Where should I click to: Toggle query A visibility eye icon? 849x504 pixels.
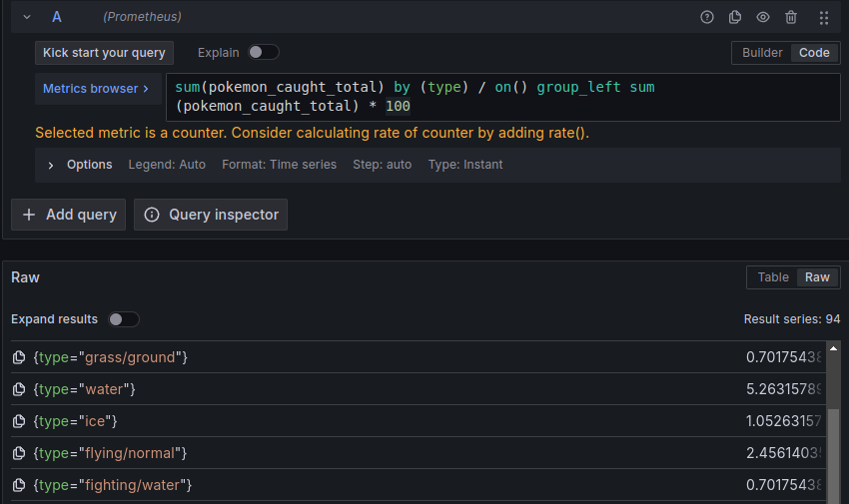[763, 17]
